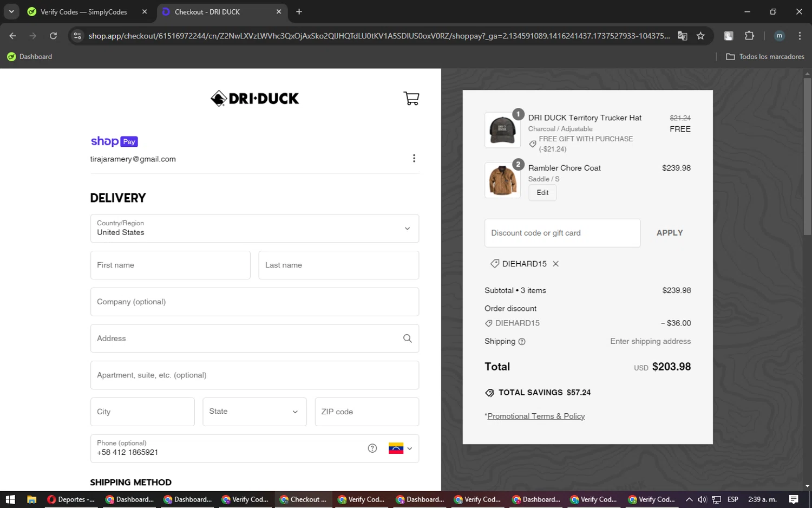Go back to previous page

pyautogui.click(x=13, y=36)
